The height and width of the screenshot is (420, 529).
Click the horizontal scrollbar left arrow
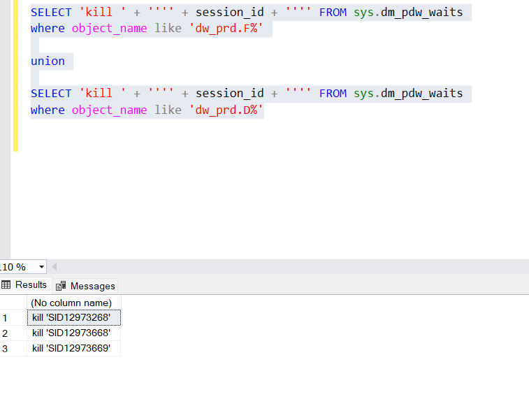coord(54,267)
